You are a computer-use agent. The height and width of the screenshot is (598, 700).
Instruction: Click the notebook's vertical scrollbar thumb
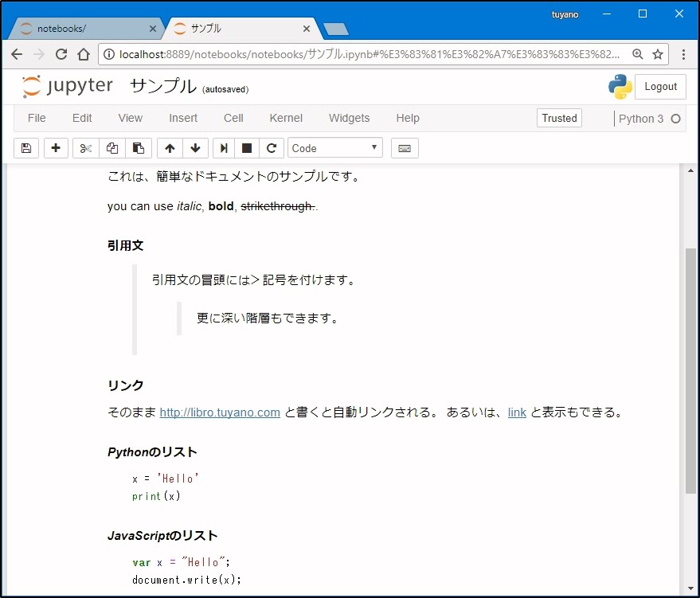coord(690,370)
